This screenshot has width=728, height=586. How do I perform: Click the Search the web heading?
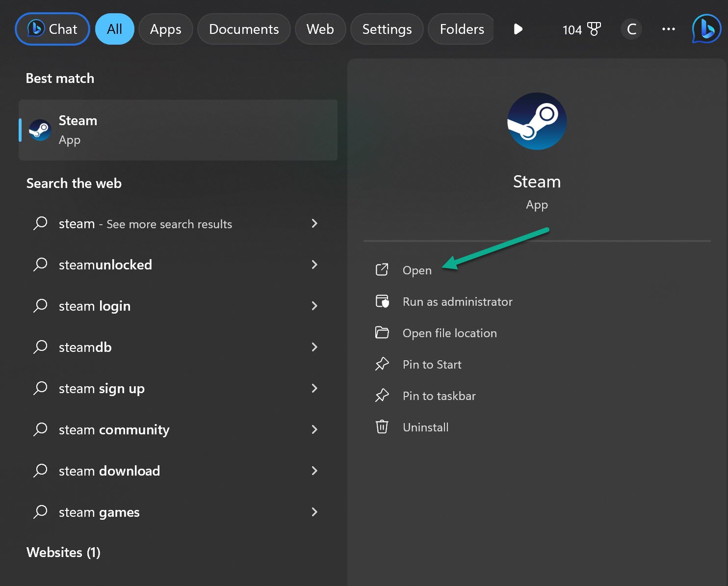click(x=74, y=184)
